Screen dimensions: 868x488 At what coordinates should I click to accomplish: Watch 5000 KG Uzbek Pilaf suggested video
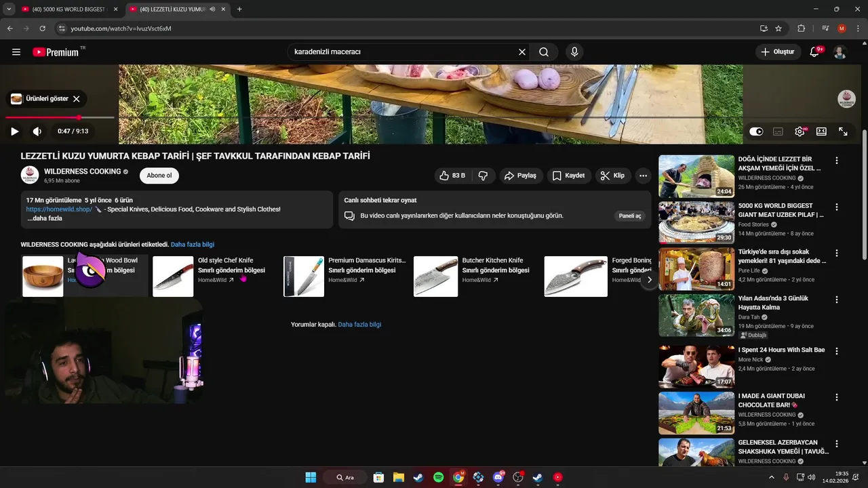point(696,222)
